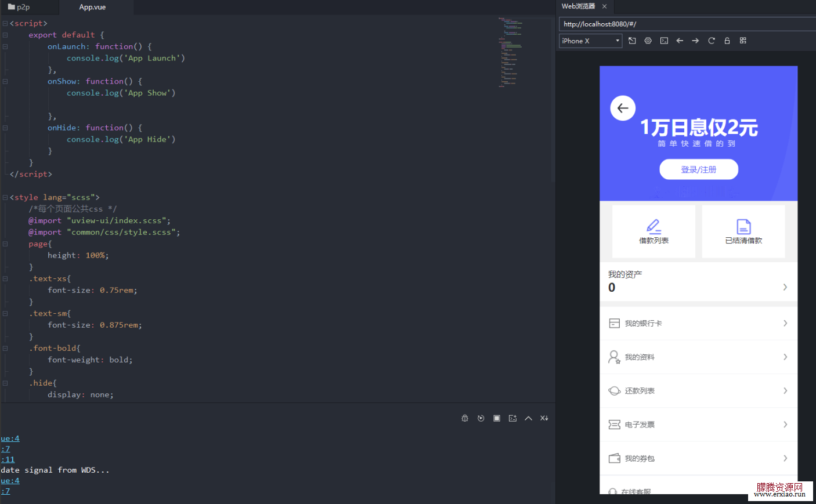Click chevron on 我的券包 row
This screenshot has height=504, width=816.
(x=785, y=458)
